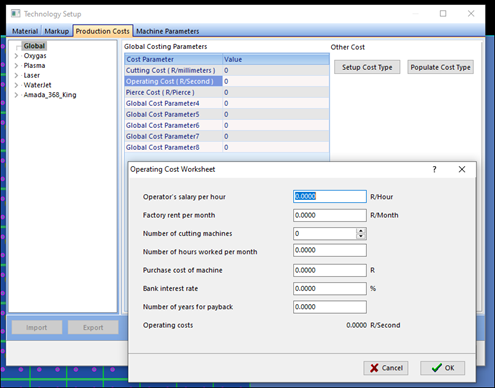Click the Global Cost Parameter8 value cell
Viewport: 495px width, 388px height.
pos(276,147)
